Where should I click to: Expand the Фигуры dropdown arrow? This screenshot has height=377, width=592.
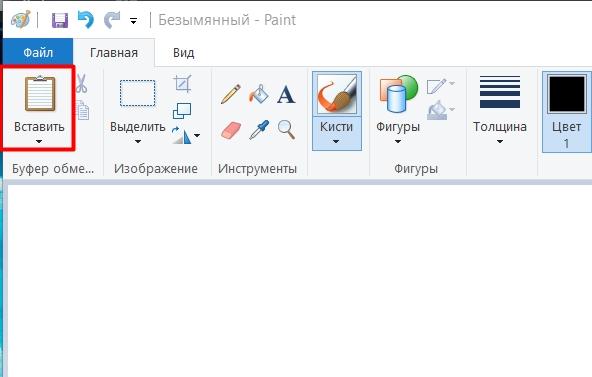coord(398,142)
